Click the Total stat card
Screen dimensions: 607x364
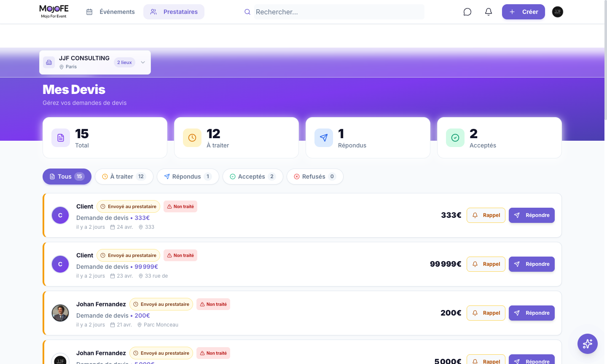tap(105, 138)
